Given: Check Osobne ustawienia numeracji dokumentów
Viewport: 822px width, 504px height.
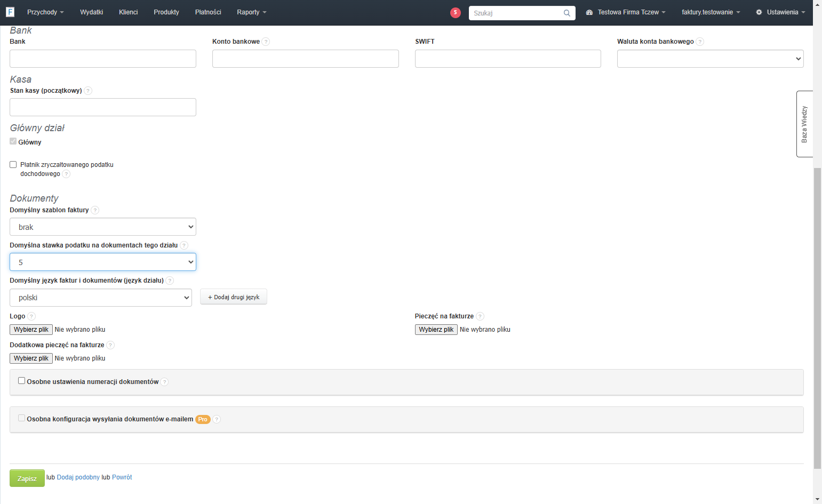Looking at the screenshot, I should pyautogui.click(x=22, y=381).
